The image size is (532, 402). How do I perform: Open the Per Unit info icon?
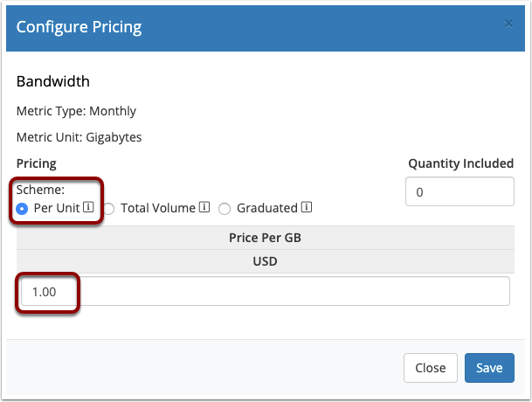point(88,207)
